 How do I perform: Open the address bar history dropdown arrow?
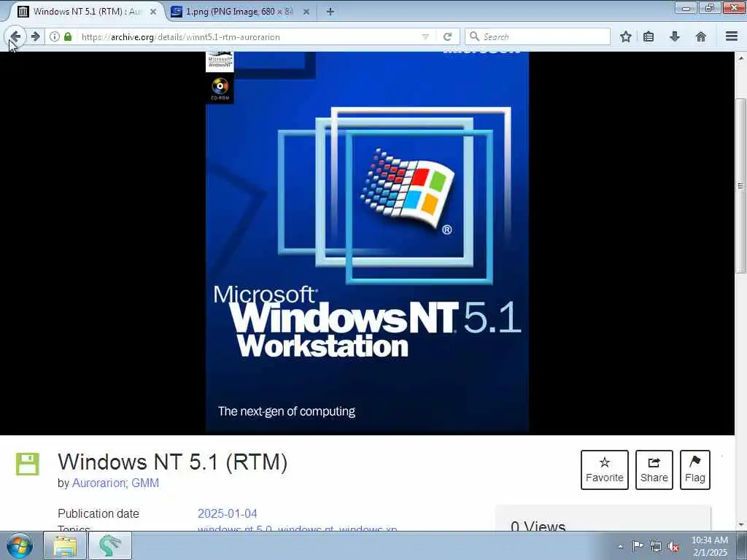pyautogui.click(x=425, y=36)
